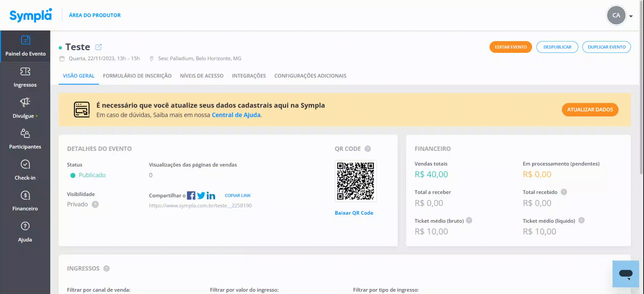The width and height of the screenshot is (644, 294).
Task: Open event page via icon beside Teste
Action: (x=98, y=47)
